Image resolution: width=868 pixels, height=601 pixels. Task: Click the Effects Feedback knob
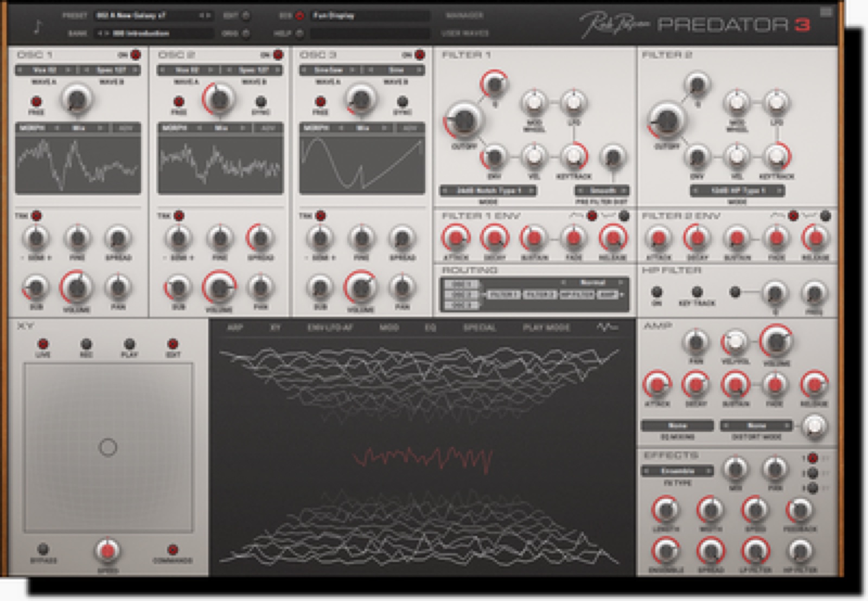pyautogui.click(x=800, y=510)
